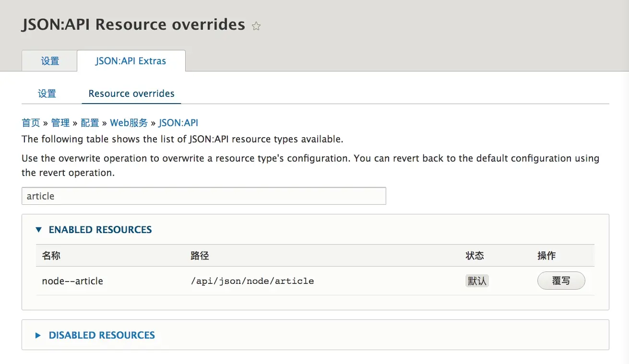Screen dimensions: 629x364
Task: Open the JSON:API breadcrumb link
Action: [178, 123]
